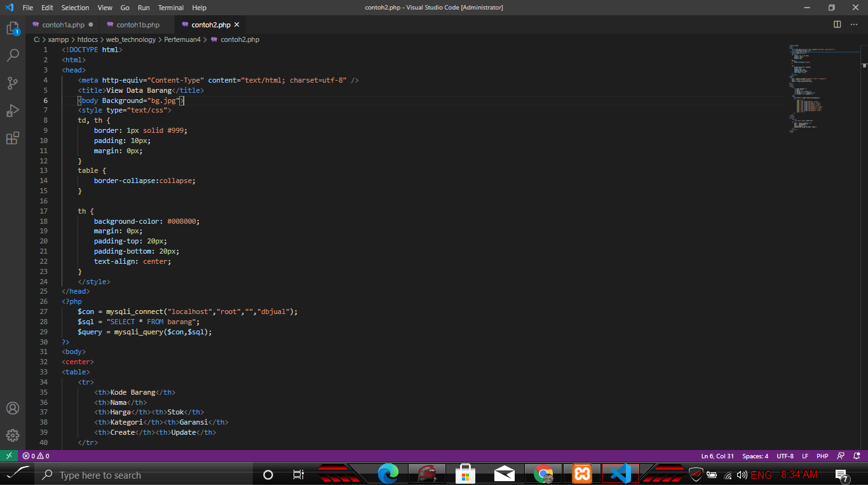Open the File menu
This screenshot has height=485, width=868.
28,8
